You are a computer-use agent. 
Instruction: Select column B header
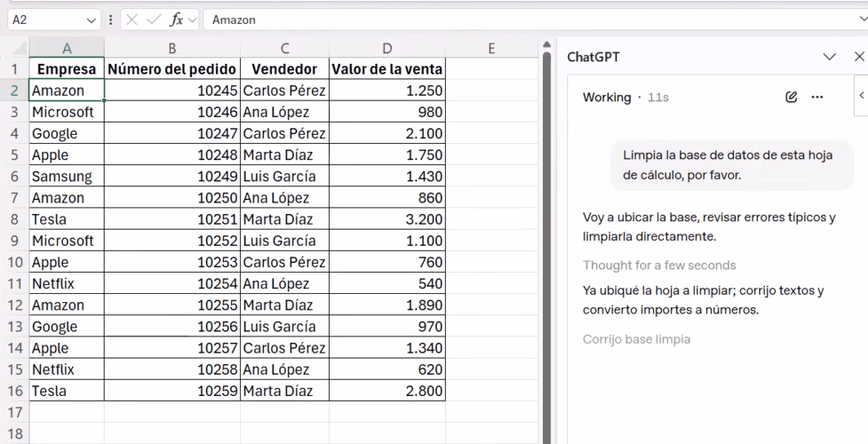172,48
